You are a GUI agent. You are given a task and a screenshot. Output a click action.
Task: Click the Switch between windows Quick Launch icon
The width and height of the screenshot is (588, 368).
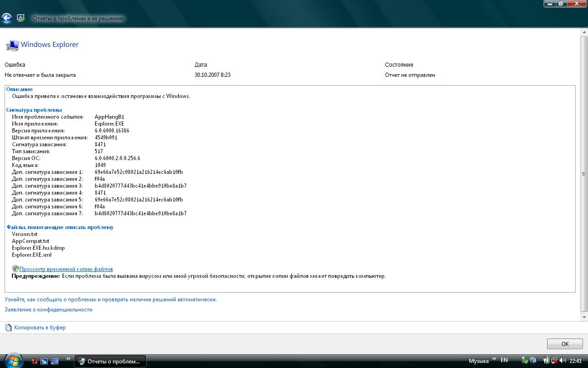coord(45,361)
